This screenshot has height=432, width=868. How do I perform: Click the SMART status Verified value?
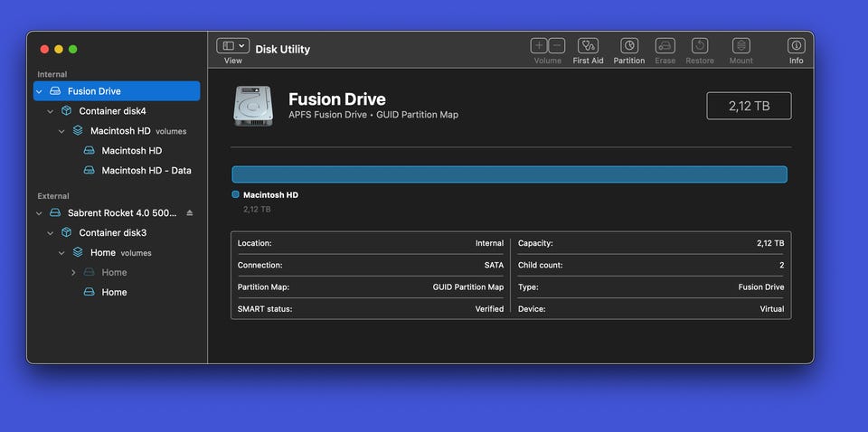coord(489,309)
